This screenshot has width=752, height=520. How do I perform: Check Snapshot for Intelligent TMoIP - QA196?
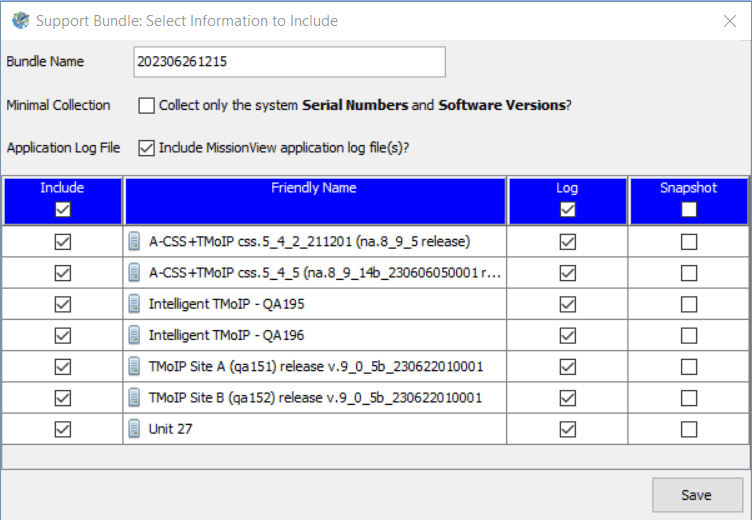pos(689,335)
